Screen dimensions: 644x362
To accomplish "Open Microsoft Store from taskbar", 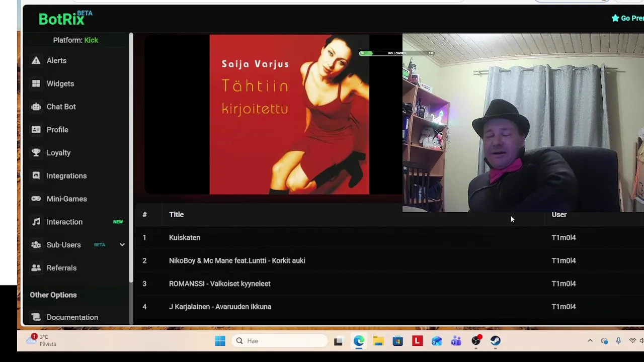I will (x=397, y=341).
